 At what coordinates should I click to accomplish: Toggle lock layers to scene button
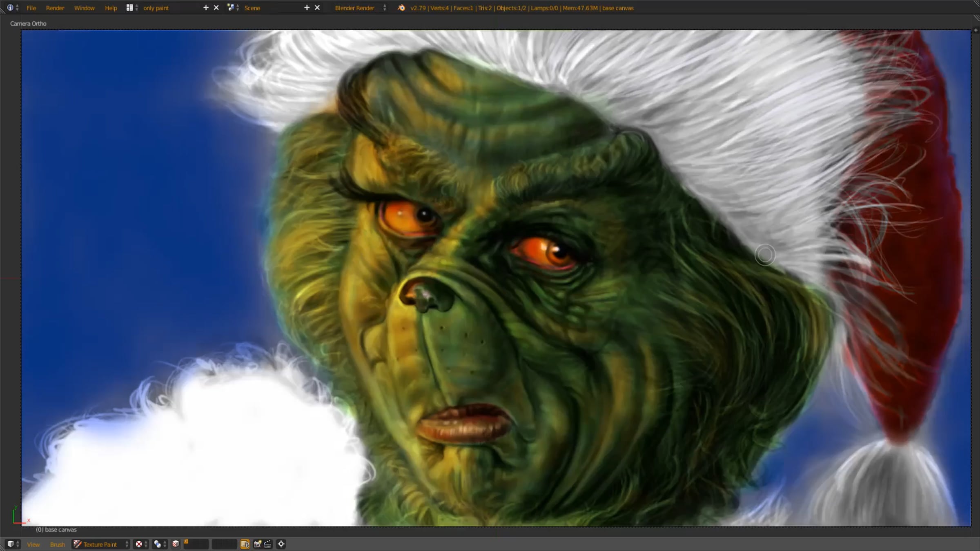click(245, 544)
